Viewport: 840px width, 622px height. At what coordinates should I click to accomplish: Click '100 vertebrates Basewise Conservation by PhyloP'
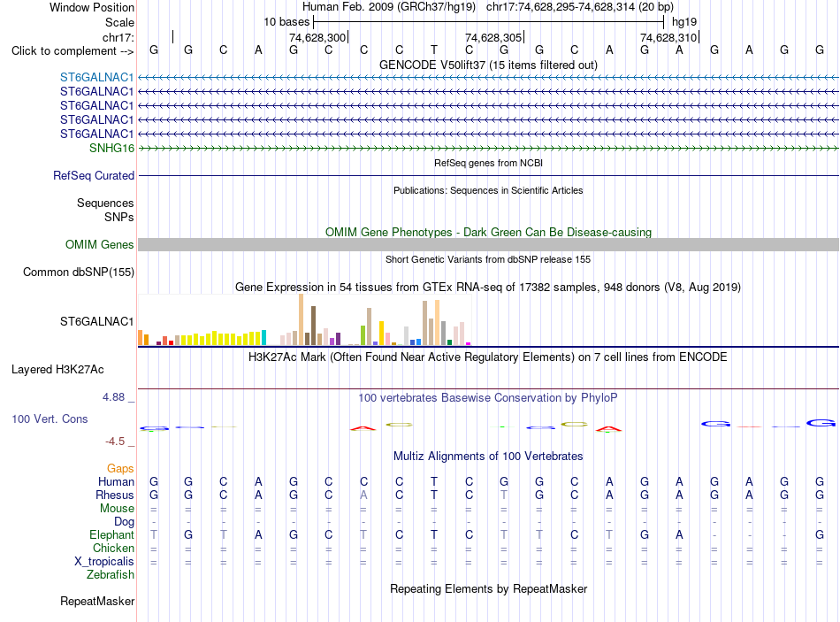(x=488, y=398)
